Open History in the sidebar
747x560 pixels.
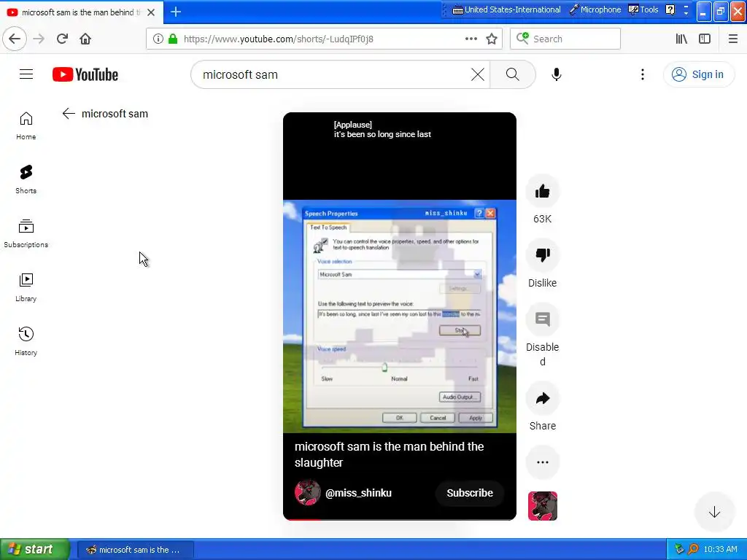point(26,341)
